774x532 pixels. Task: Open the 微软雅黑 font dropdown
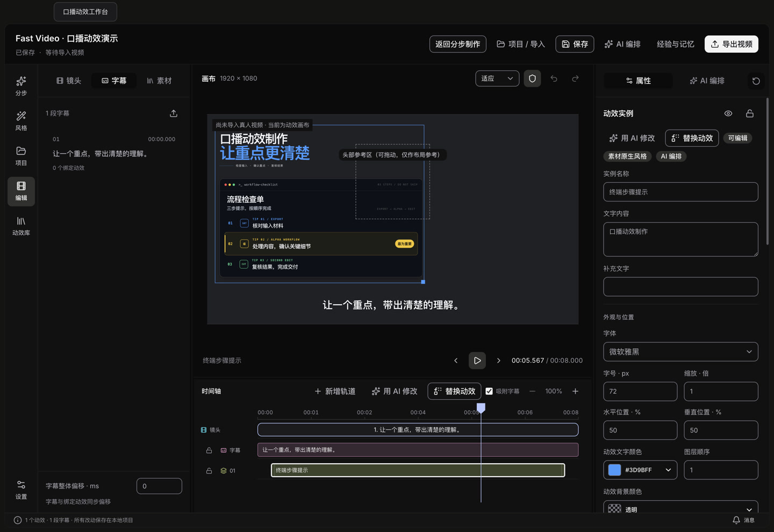(680, 352)
